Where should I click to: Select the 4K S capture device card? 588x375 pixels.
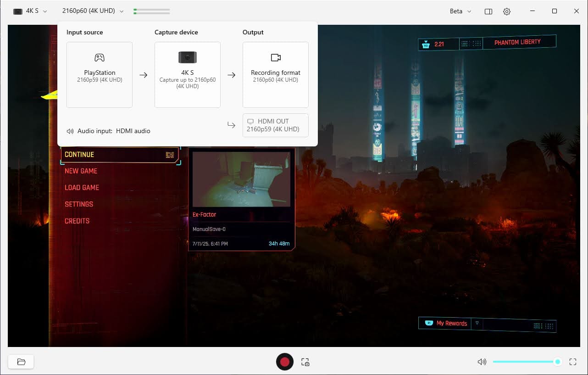coord(188,75)
